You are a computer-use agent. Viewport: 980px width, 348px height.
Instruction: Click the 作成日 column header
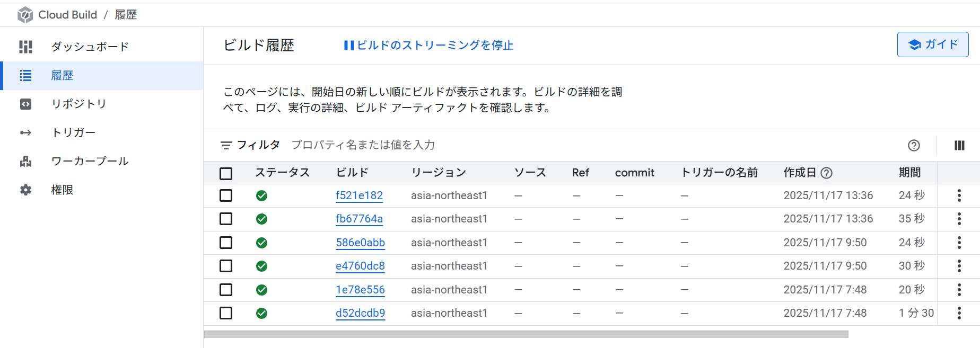(800, 173)
